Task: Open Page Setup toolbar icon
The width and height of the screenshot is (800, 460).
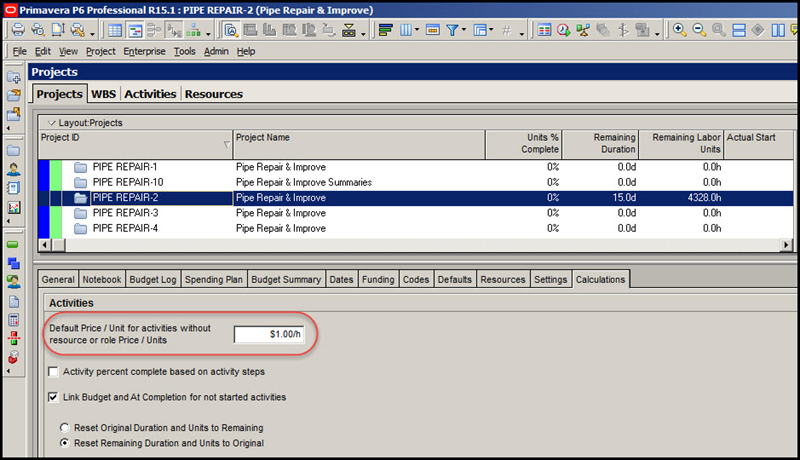Action: (58, 30)
